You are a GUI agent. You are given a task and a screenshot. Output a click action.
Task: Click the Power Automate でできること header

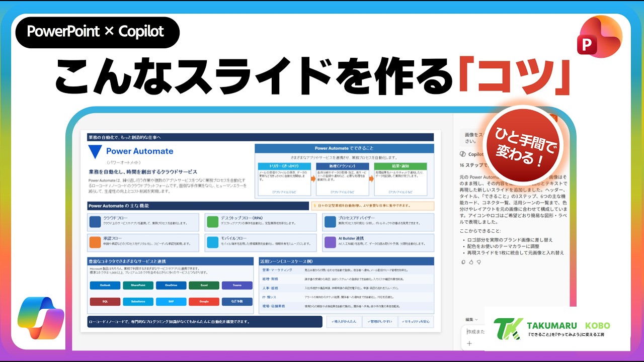pyautogui.click(x=344, y=148)
